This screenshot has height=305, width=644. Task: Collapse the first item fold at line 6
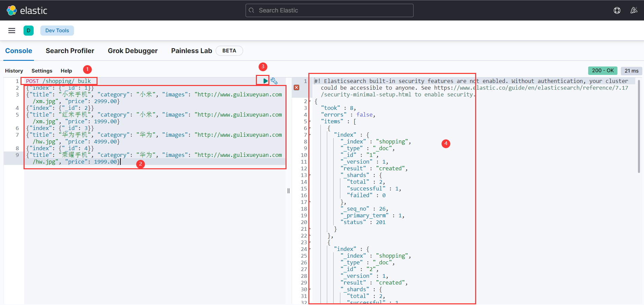[x=310, y=128]
